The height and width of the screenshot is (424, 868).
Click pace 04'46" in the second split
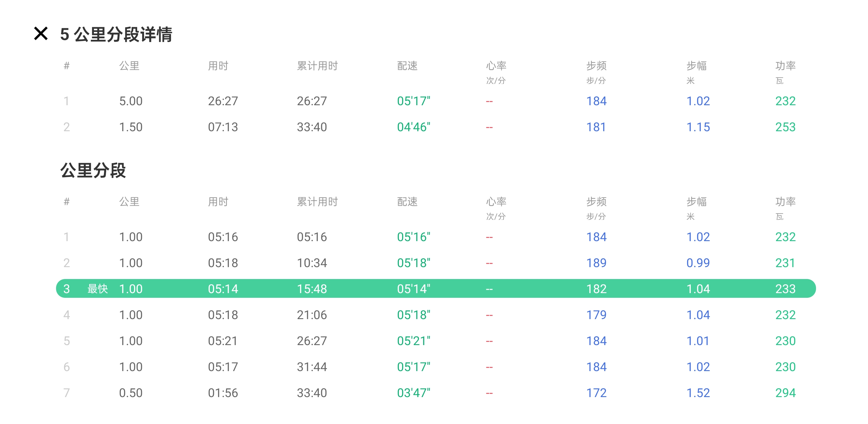pos(413,127)
